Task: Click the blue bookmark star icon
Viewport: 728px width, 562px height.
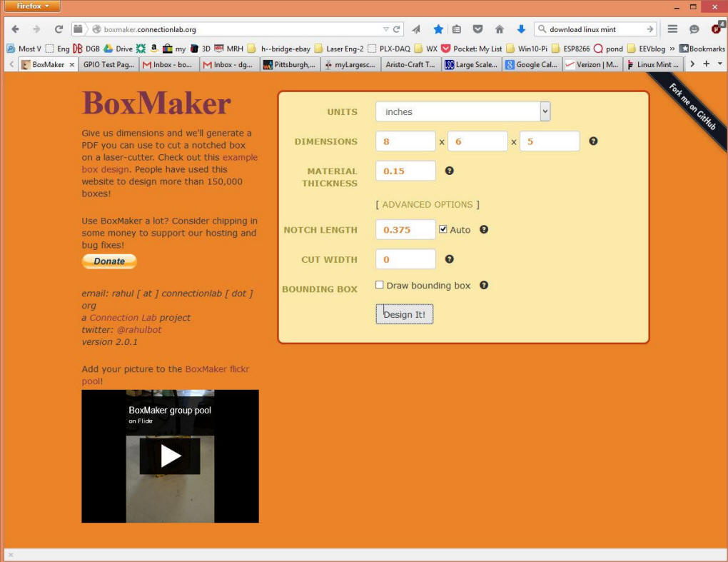Action: [438, 29]
